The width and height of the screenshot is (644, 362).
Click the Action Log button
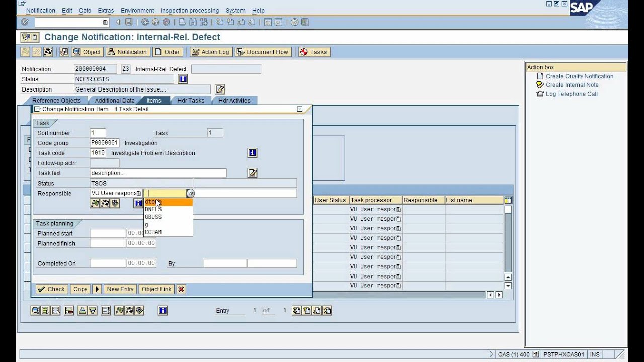(x=211, y=52)
